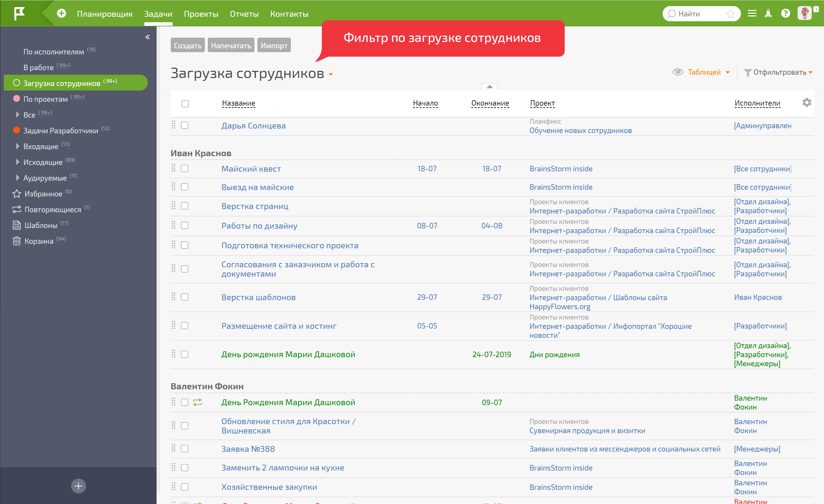Check the Дарья Солнцева row checkbox
The width and height of the screenshot is (824, 504).
point(185,125)
